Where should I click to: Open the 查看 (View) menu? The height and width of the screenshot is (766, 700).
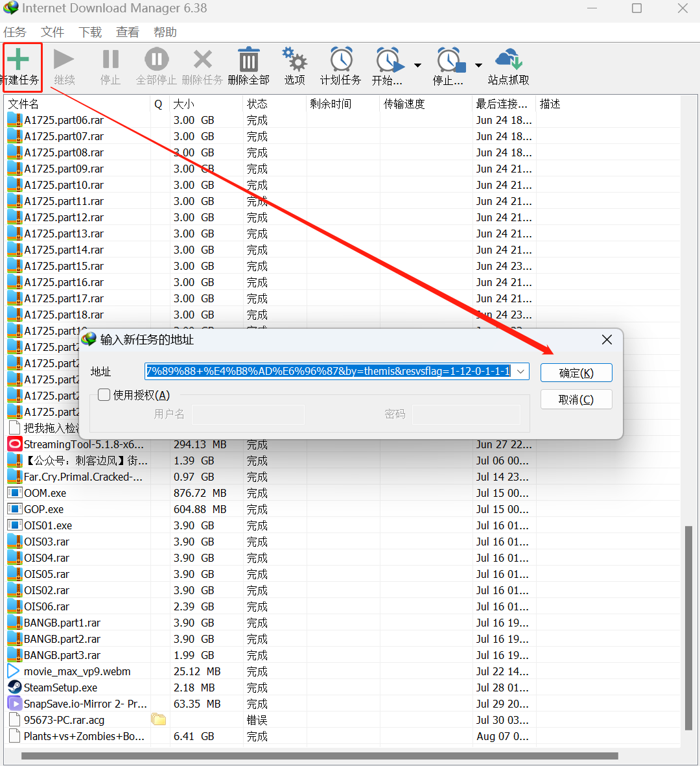128,32
